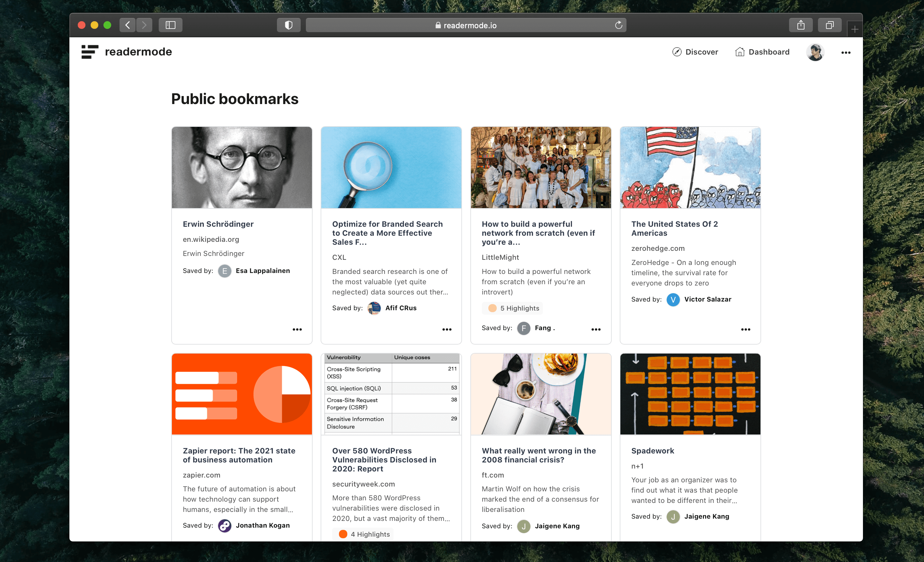924x562 pixels.
Task: Open options menu on Erwin Schrödinger card
Action: point(297,329)
